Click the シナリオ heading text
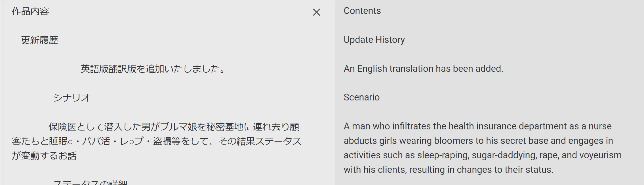 click(71, 98)
